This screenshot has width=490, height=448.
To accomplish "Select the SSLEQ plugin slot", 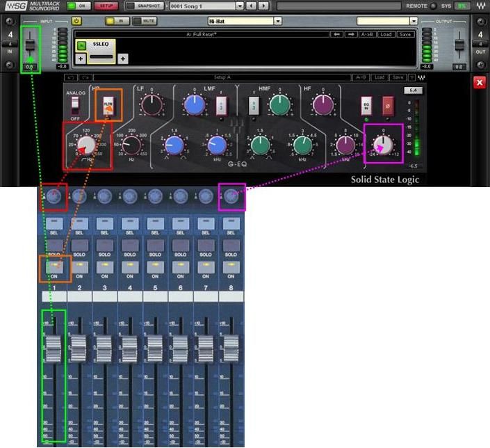I will [101, 51].
